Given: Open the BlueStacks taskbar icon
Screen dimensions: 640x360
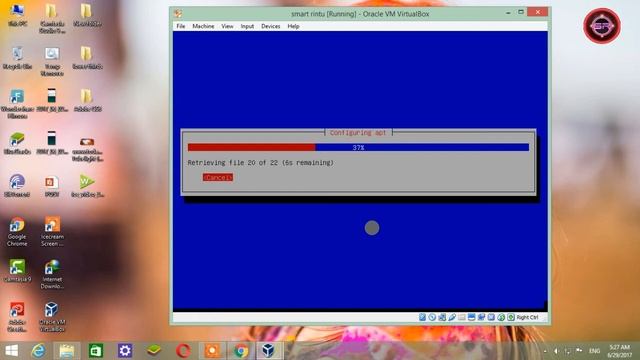Looking at the screenshot, I should (x=154, y=351).
